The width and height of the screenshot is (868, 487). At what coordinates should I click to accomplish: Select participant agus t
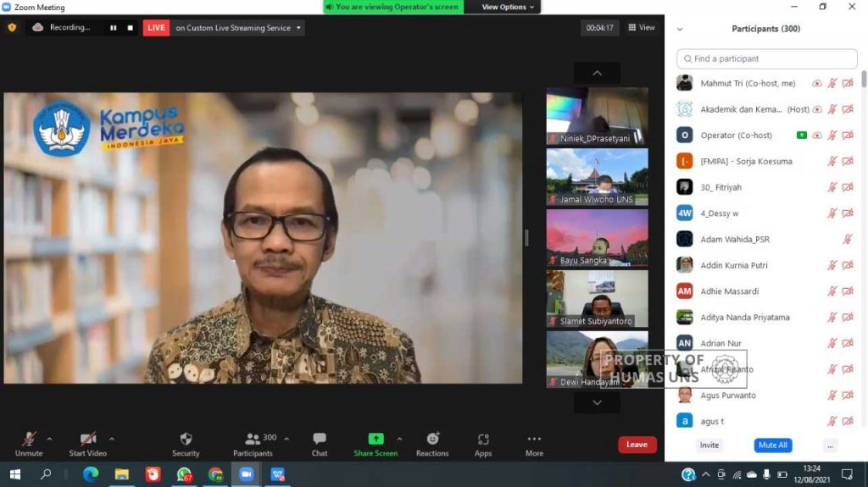pos(766,422)
